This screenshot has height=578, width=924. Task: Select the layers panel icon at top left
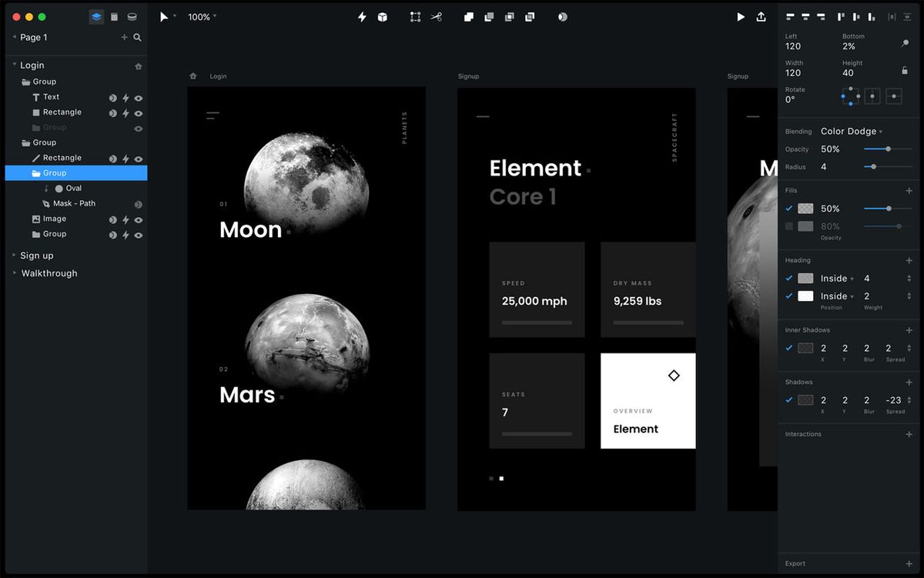pyautogui.click(x=95, y=16)
